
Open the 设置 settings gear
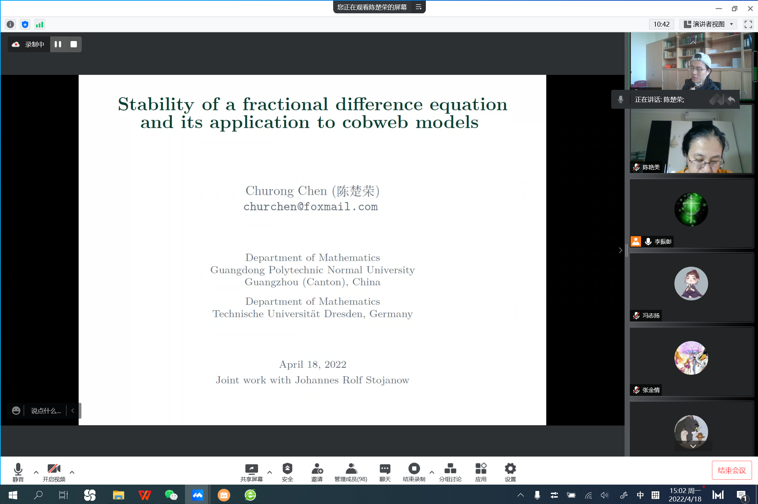510,471
